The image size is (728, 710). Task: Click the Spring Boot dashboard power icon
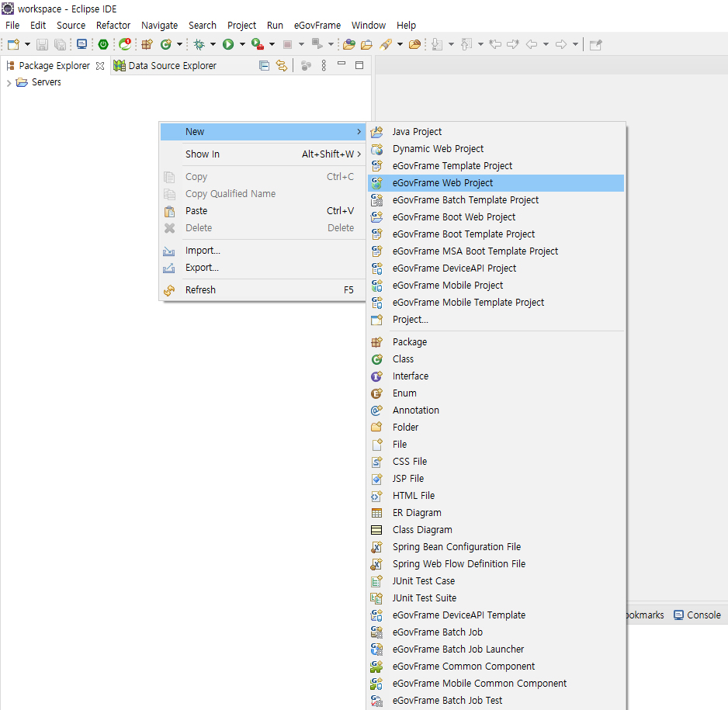(x=103, y=45)
